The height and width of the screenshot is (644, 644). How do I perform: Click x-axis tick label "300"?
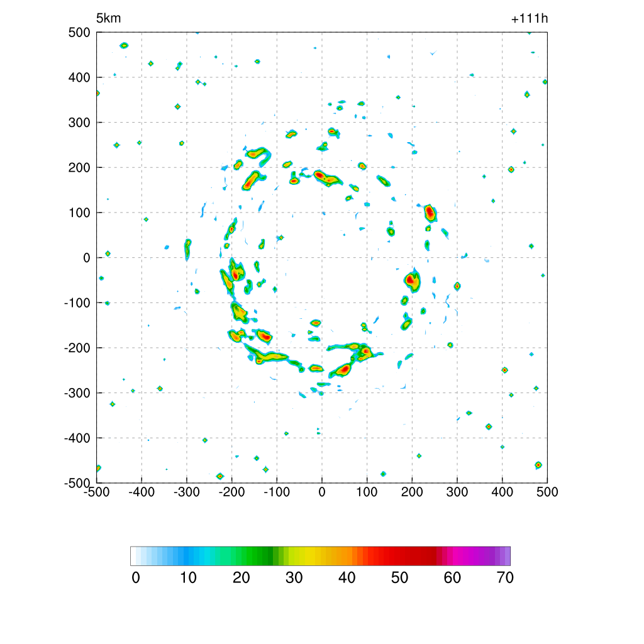click(x=457, y=492)
